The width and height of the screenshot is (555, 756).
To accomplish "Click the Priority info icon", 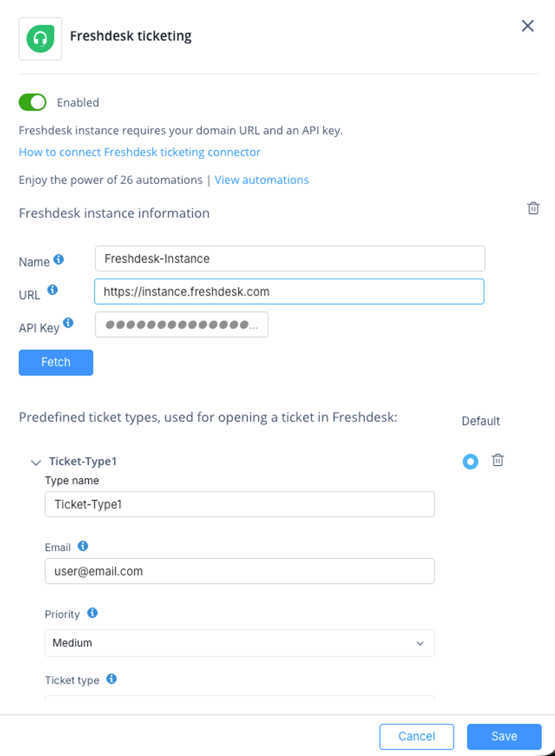I will (93, 613).
